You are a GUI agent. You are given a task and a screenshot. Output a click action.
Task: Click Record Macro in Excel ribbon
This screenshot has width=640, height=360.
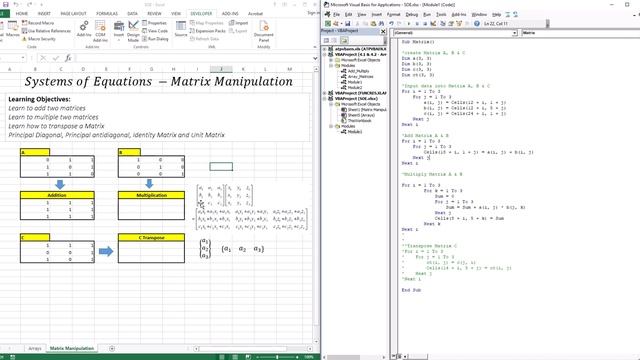38,23
